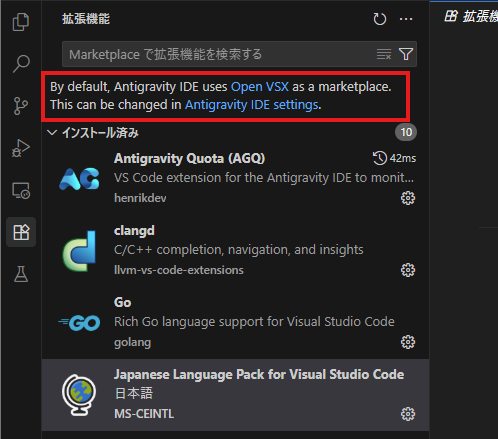
Task: Open the Run and Debug view
Action: click(x=21, y=148)
